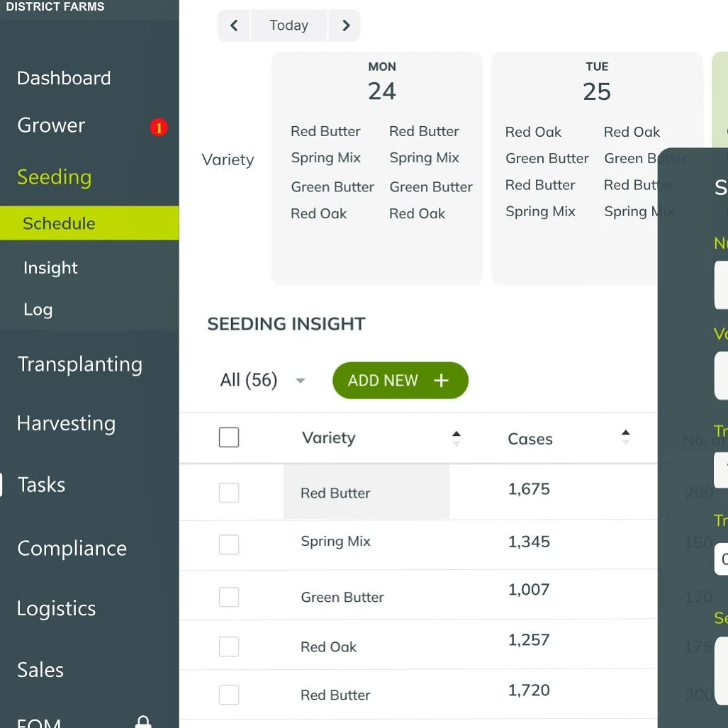Toggle the select-all header checkbox
The height and width of the screenshot is (728, 728).
click(x=229, y=437)
